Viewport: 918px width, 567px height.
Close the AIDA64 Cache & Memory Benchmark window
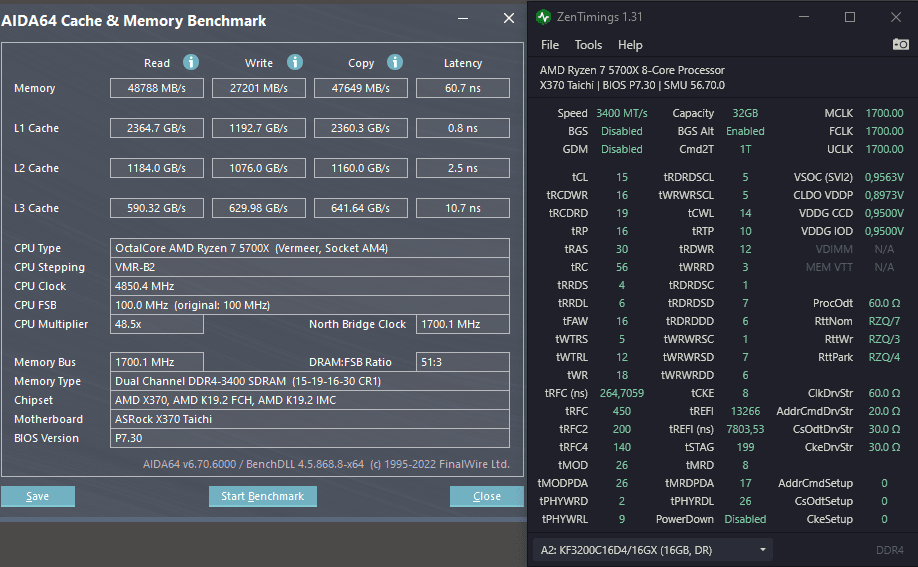(x=509, y=19)
